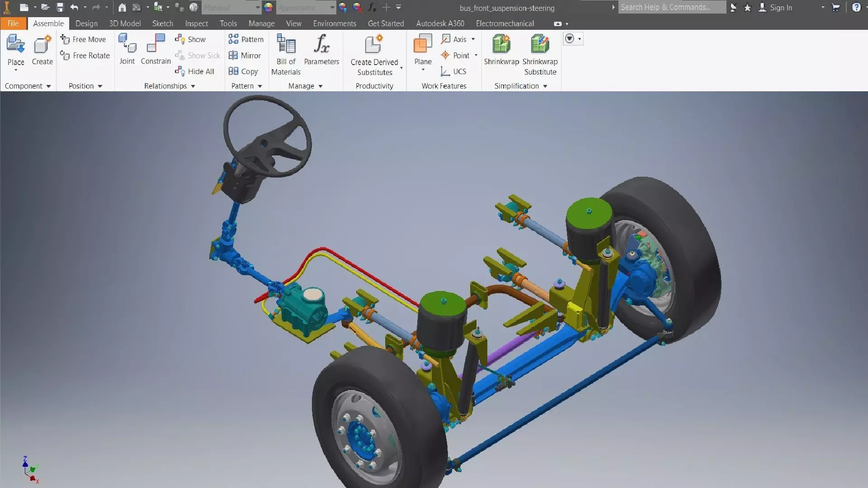Screen dimensions: 868x488
Task: Click the Mirror pattern button
Action: [245, 56]
